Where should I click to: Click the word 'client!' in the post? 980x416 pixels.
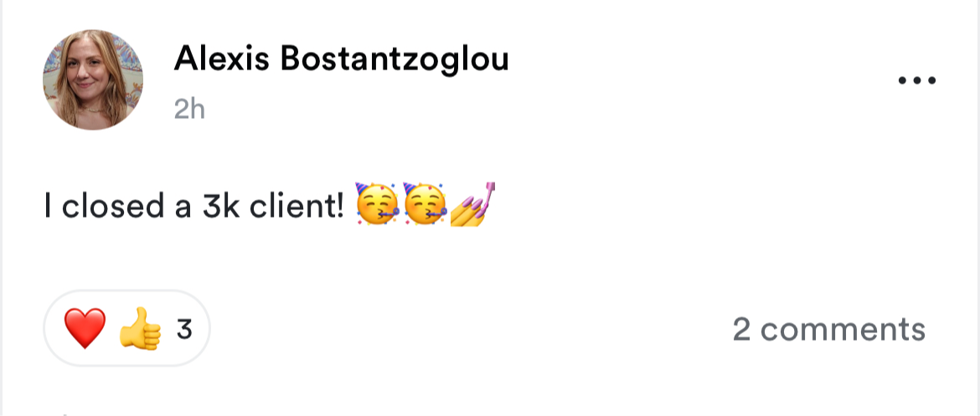(297, 206)
